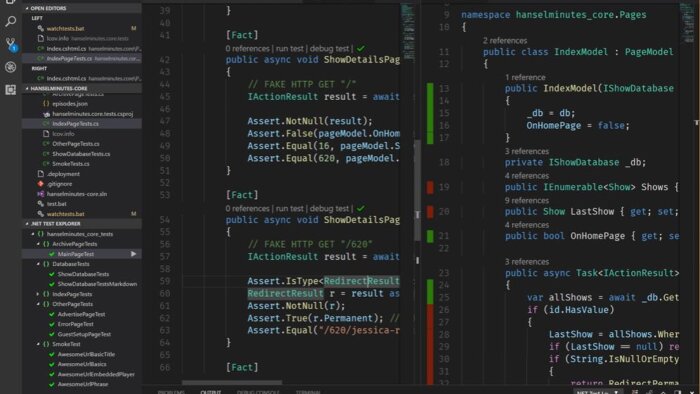The width and height of the screenshot is (700, 394).
Task: Click the JSON braces icon of episodes.json
Action: click(x=46, y=104)
